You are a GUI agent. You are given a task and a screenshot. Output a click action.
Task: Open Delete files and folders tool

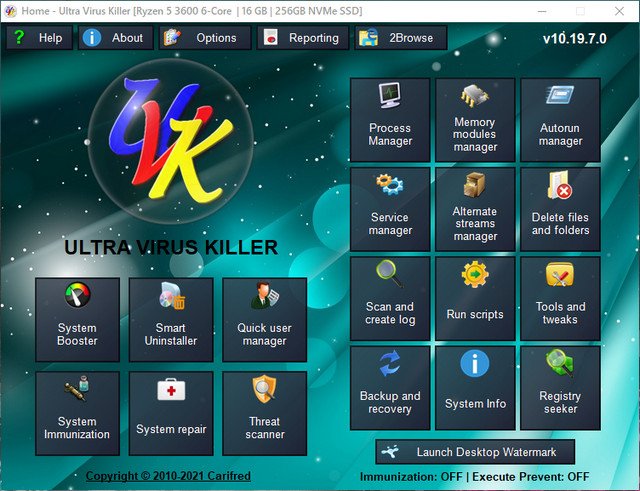(560, 208)
